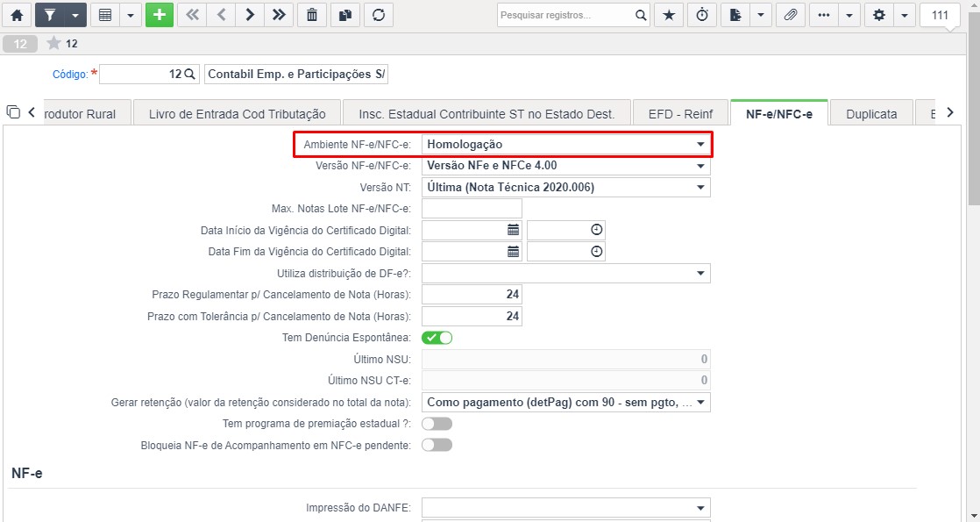Open clock for Data Início da Vigência

click(597, 231)
